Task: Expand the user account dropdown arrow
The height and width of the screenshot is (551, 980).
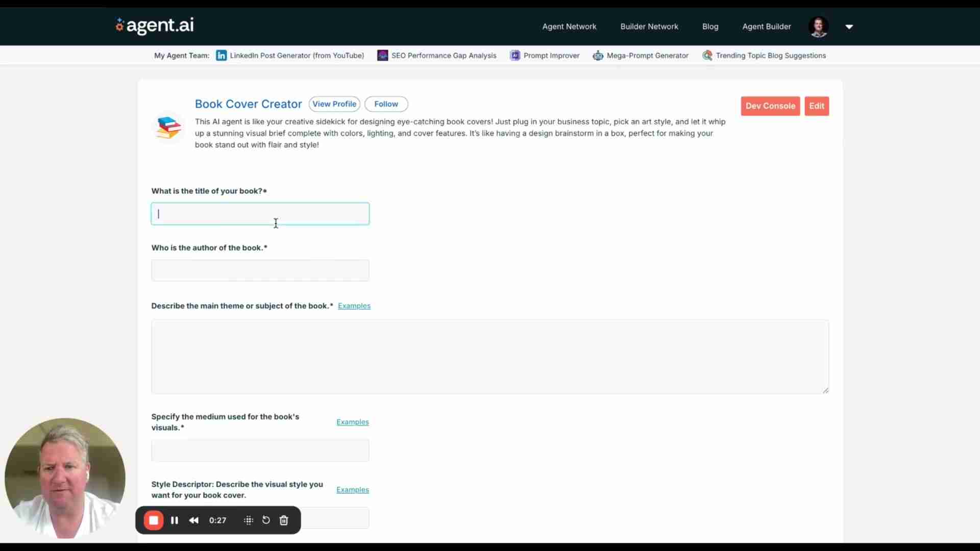Action: click(849, 27)
